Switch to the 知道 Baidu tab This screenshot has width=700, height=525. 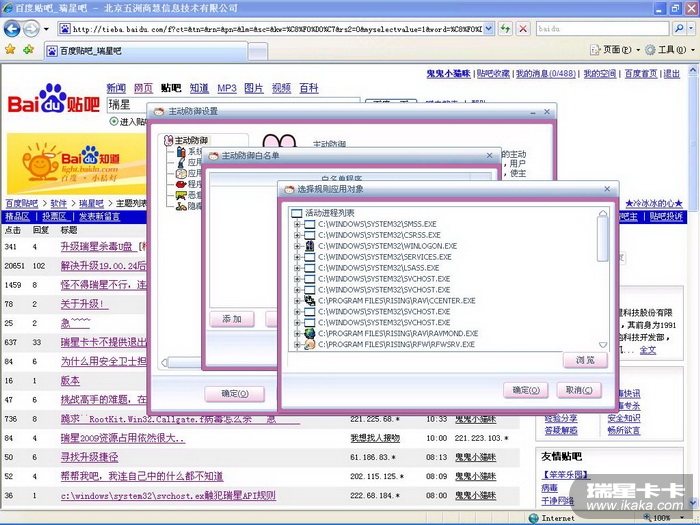pyautogui.click(x=199, y=88)
